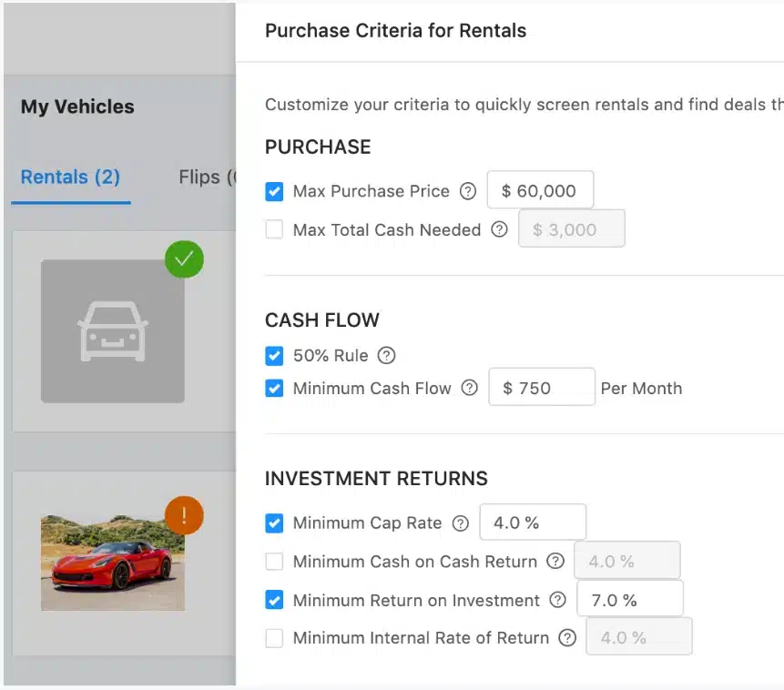Click help icon for Minimum Return on Investment
The height and width of the screenshot is (690, 784).
click(558, 600)
